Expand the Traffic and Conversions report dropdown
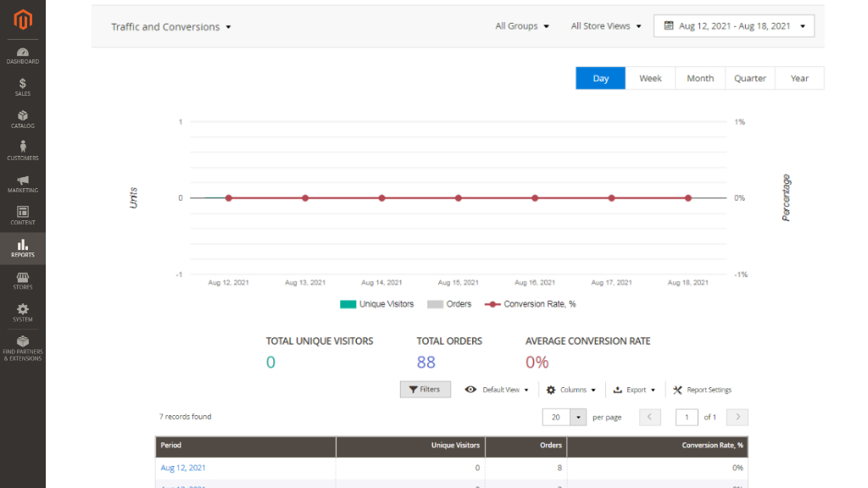This screenshot has width=868, height=488. 171,26
